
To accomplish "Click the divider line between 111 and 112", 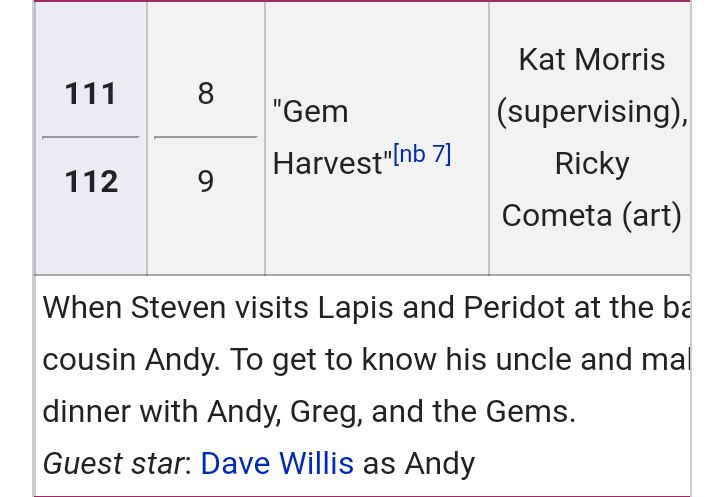I will 90,137.
